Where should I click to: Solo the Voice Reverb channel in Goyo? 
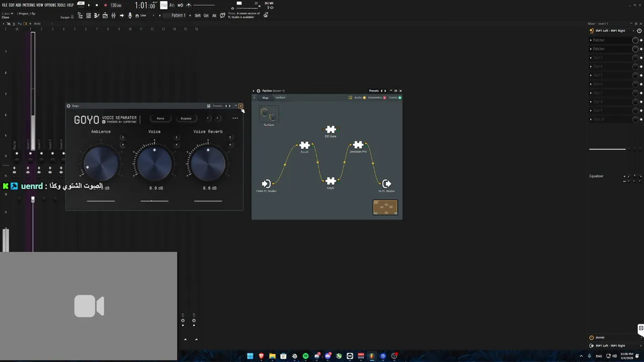[230, 137]
